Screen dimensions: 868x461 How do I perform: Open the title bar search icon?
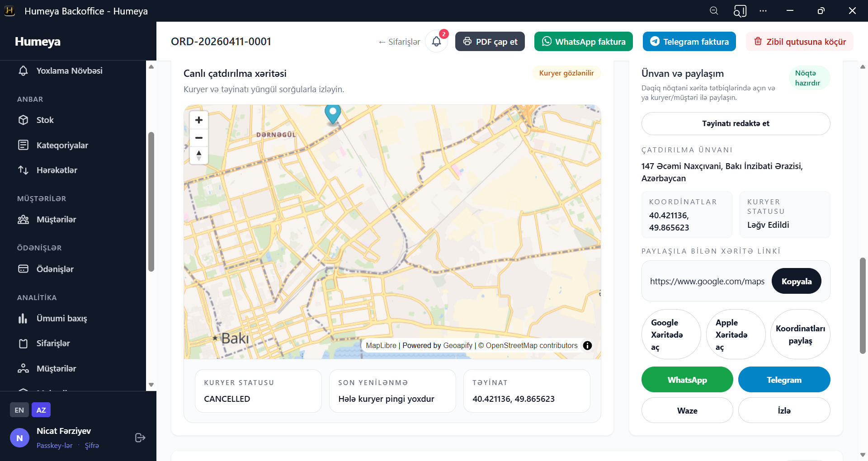pos(714,11)
